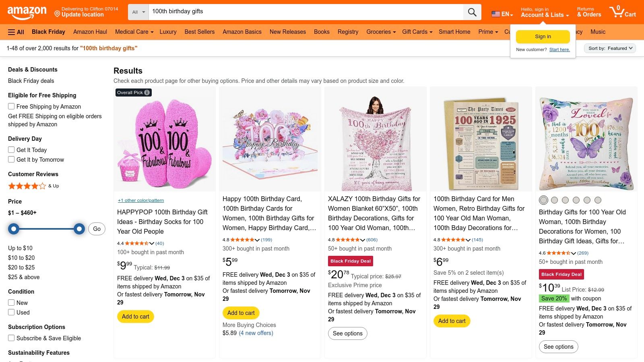
Task: Open Account & Lists dropdown
Action: [543, 15]
